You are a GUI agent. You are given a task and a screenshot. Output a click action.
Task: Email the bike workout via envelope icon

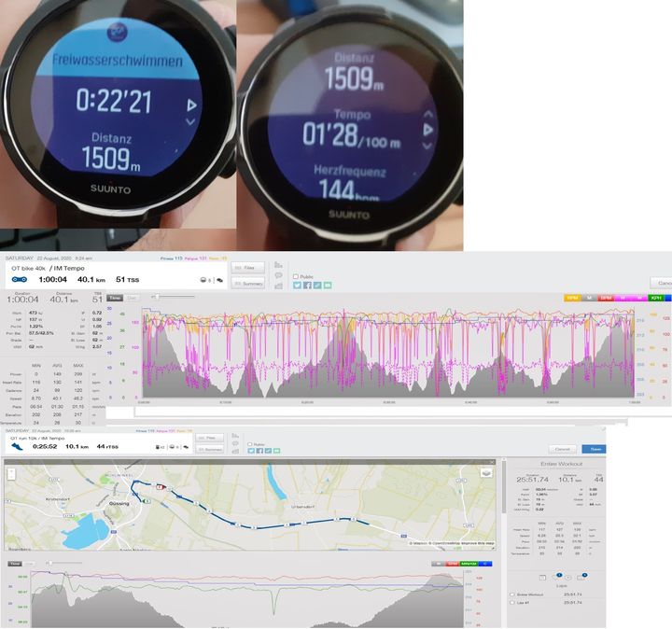[x=328, y=285]
